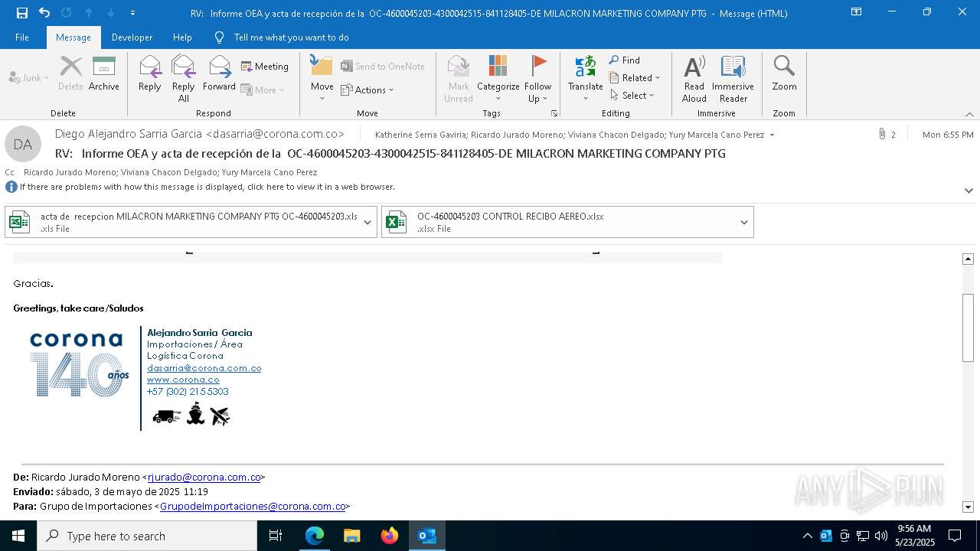Open the Categorize color menu
Screen dimensions: 980x551
click(498, 79)
